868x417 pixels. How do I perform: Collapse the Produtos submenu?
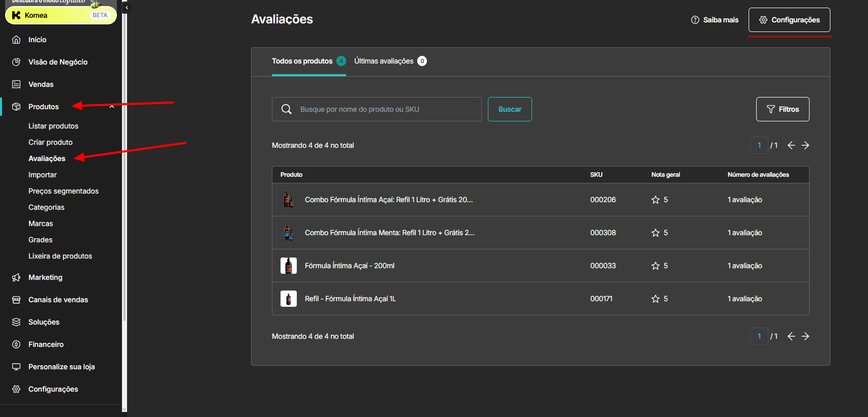(x=112, y=107)
